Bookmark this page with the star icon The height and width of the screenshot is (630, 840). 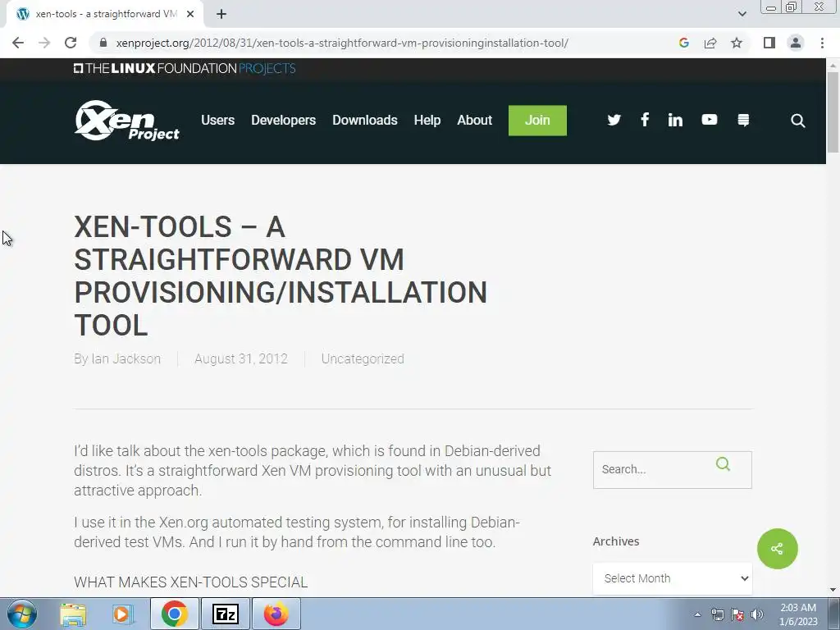737,43
